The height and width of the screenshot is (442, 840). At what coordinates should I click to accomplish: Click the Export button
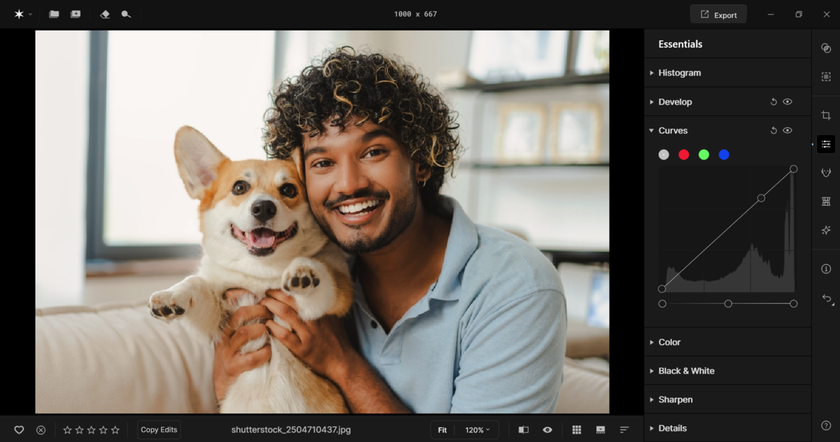pos(718,15)
